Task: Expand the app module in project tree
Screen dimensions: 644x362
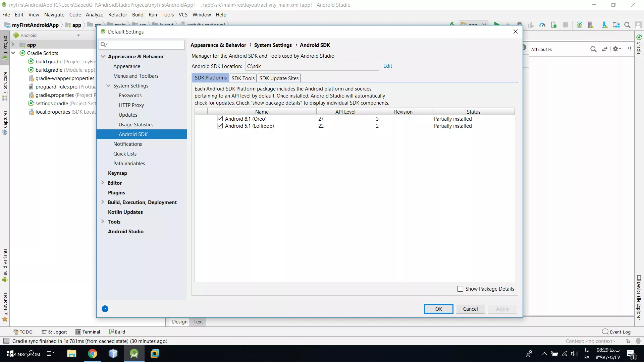Action: coord(13,45)
